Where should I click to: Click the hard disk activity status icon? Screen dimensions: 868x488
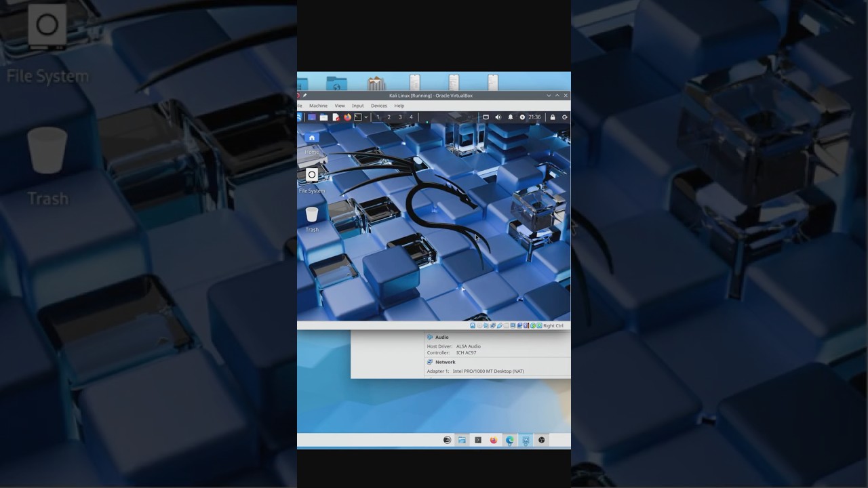coord(473,325)
